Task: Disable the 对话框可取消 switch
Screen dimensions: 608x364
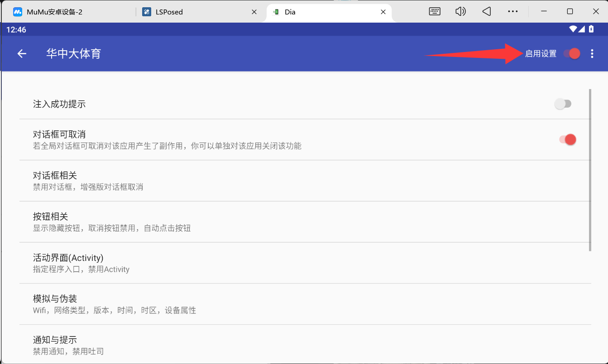Action: point(567,140)
